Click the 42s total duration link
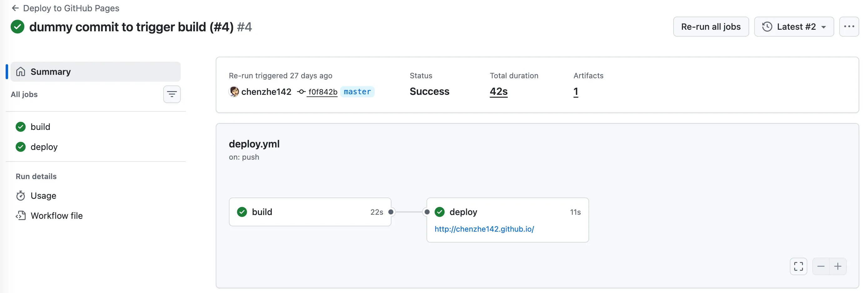Image resolution: width=868 pixels, height=293 pixels. pyautogui.click(x=498, y=91)
